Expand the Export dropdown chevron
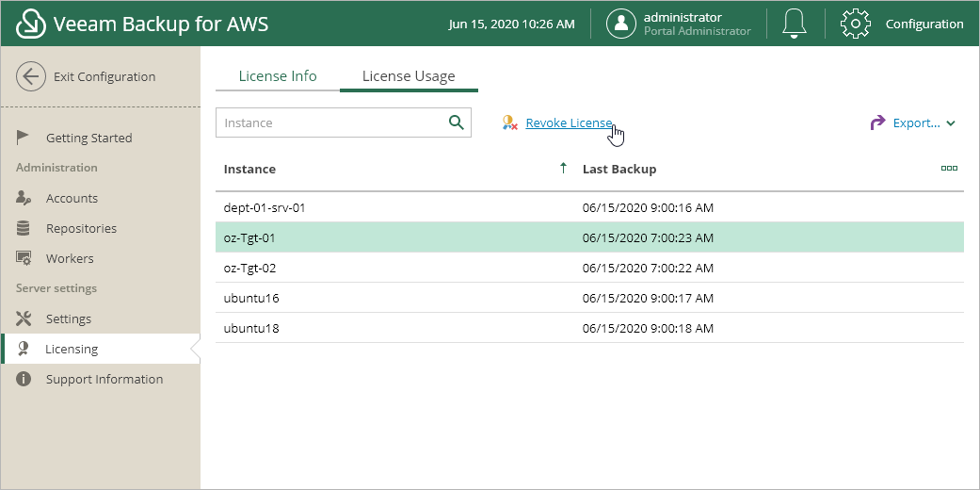The image size is (980, 490). pyautogui.click(x=951, y=123)
